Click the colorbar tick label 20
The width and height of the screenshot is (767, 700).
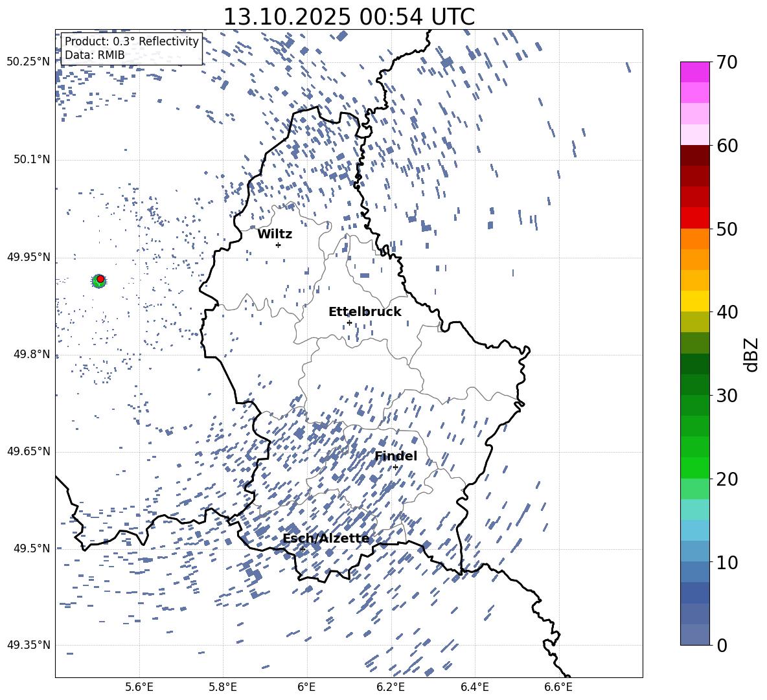[x=726, y=479]
